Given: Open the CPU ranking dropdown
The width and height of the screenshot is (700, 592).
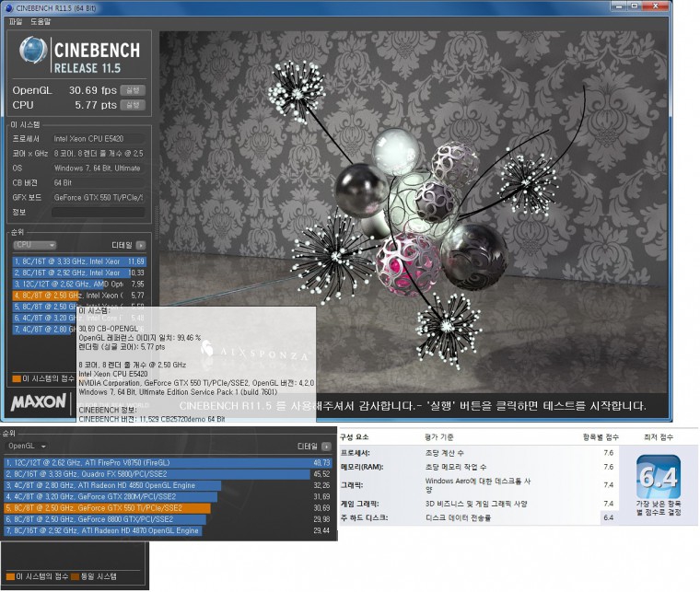Looking at the screenshot, I should tap(35, 245).
